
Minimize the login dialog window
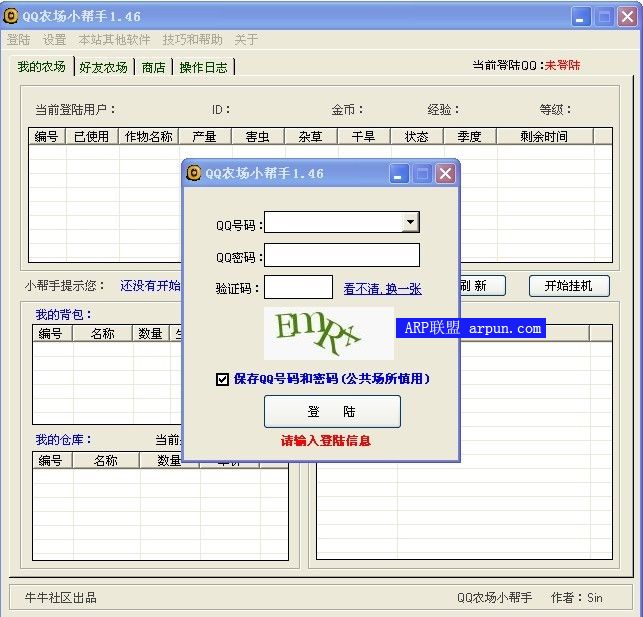(x=398, y=174)
